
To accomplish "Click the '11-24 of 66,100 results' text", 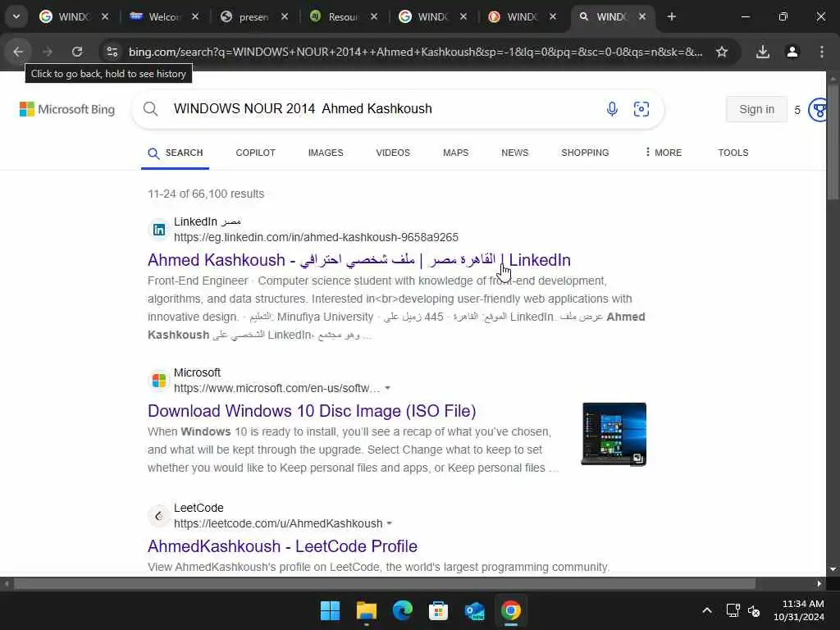I will coord(206,194).
